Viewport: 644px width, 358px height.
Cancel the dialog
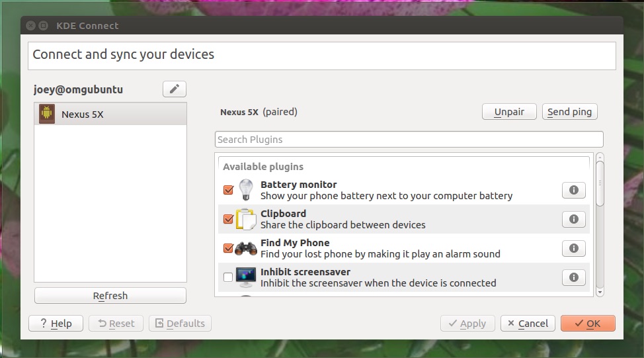coord(528,324)
